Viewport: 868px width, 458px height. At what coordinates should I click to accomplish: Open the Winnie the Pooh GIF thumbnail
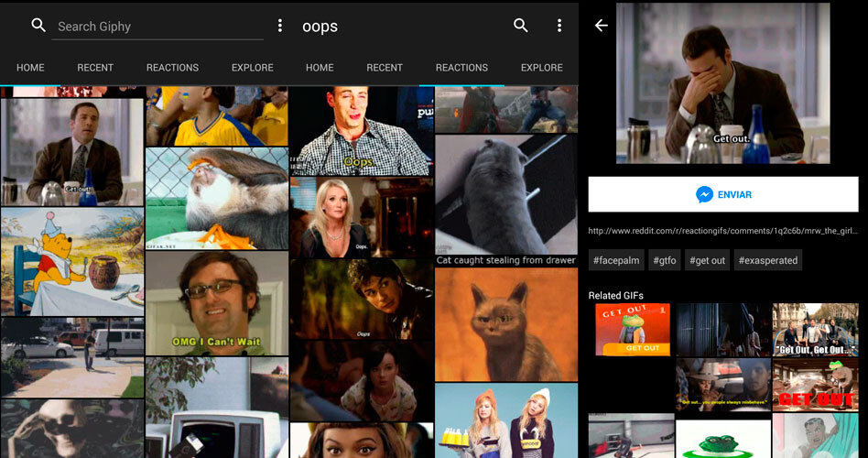[72, 262]
